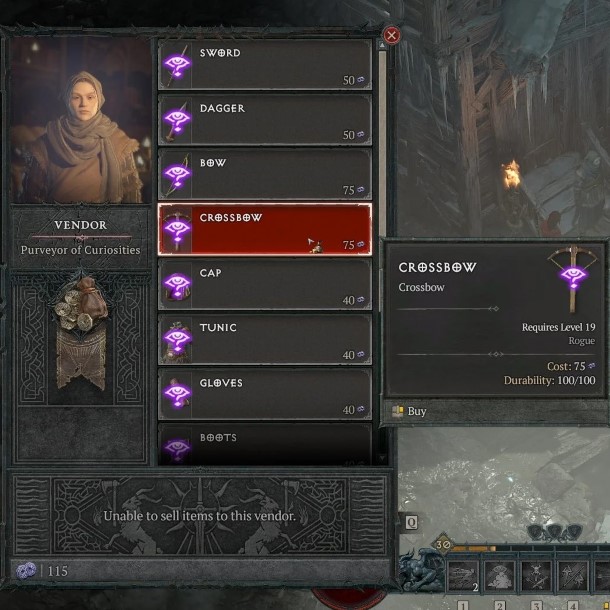The image size is (610, 610).
Task: Select the Sword item icon
Action: 176,65
